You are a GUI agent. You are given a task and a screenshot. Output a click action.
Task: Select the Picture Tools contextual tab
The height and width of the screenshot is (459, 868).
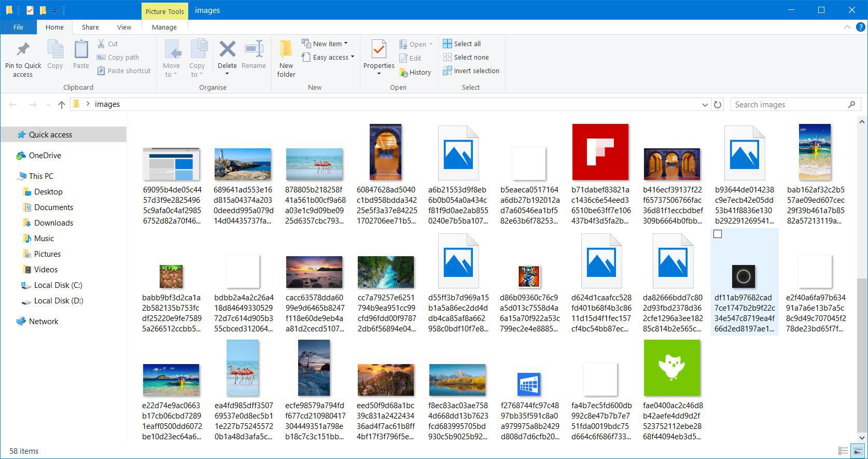[x=164, y=11]
